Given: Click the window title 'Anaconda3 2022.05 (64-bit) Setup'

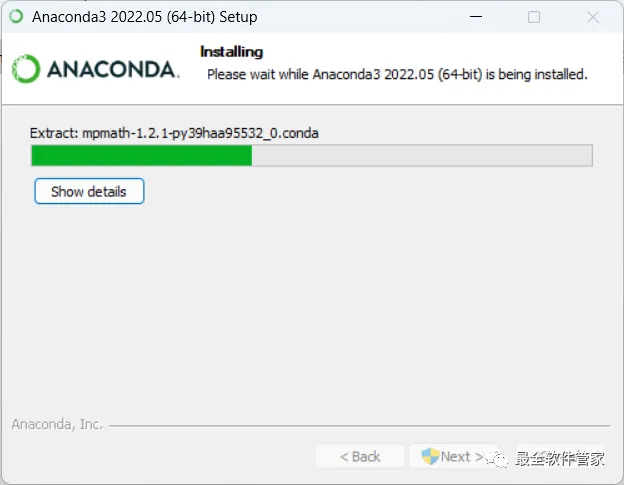Looking at the screenshot, I should (x=144, y=17).
